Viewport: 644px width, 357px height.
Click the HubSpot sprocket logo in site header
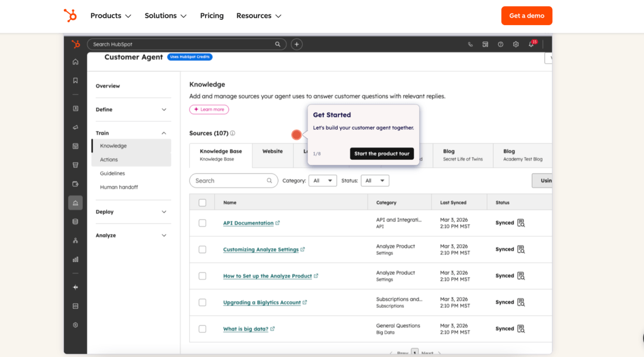[x=70, y=16]
